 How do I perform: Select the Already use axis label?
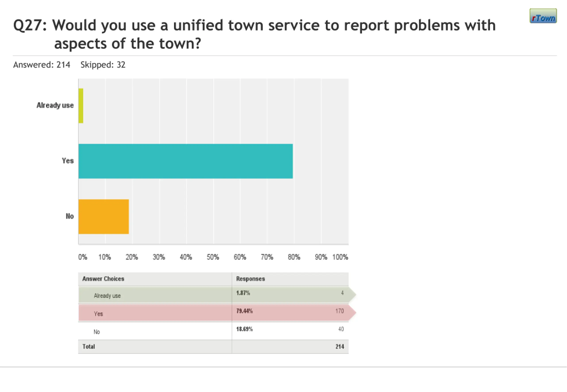(55, 105)
